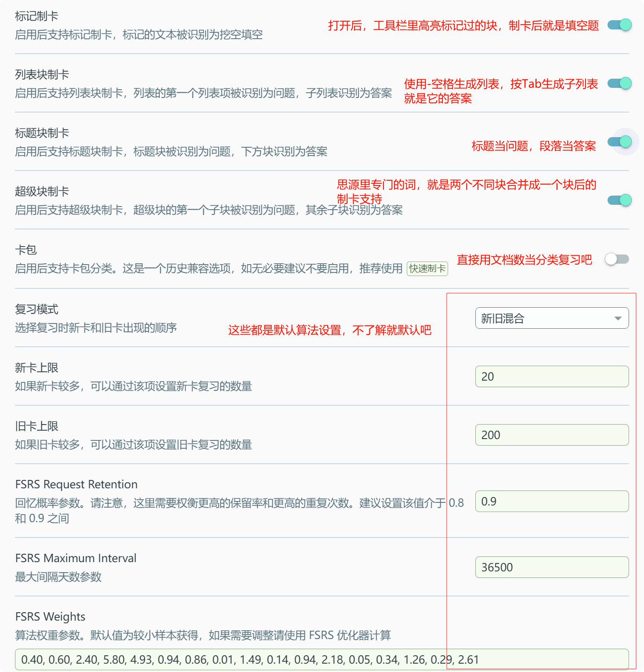Image resolution: width=644 pixels, height=672 pixels.
Task: Click the 选择复习时新卡和旧卡出现的顺序 description
Action: 96,328
